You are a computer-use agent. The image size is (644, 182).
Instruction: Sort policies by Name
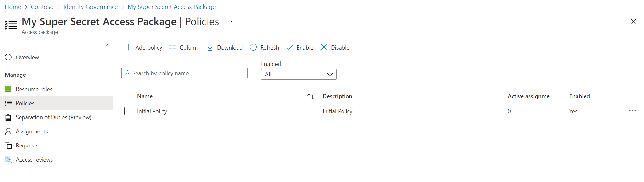tap(311, 96)
